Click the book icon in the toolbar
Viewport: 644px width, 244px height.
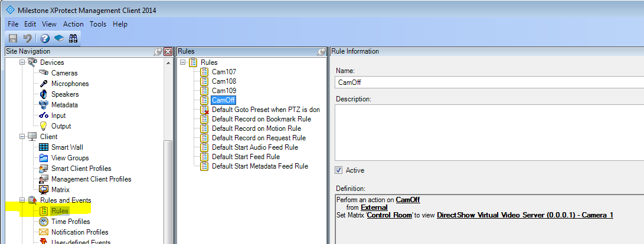pyautogui.click(x=59, y=38)
